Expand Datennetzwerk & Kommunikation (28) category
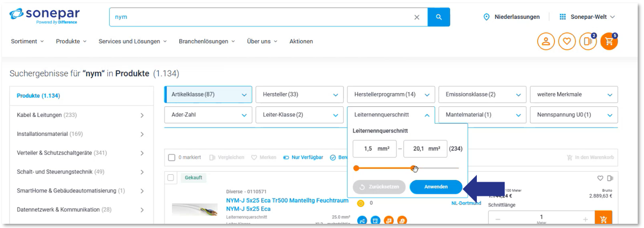This screenshot has width=644, height=228. coord(82,210)
